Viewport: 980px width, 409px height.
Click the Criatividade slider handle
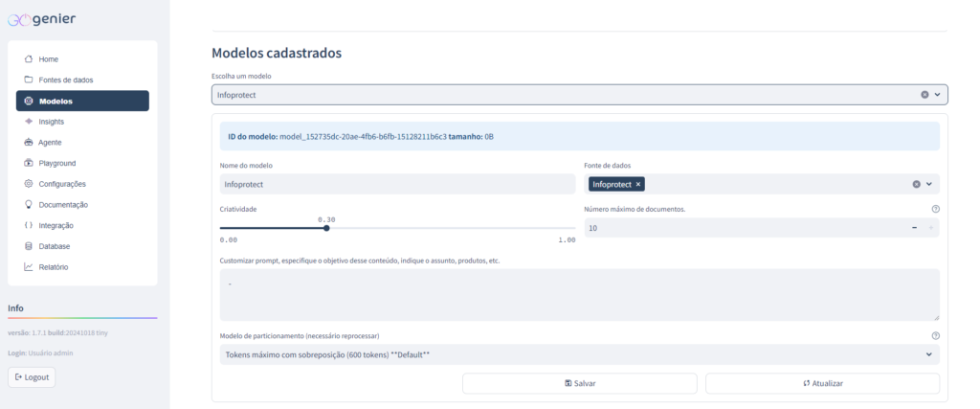coord(326,228)
